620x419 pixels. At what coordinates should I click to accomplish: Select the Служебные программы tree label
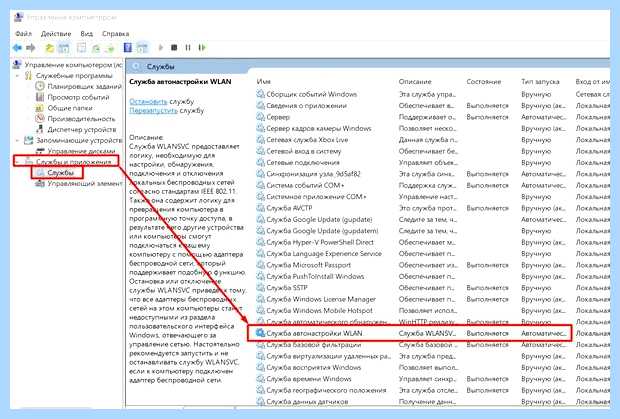tap(74, 75)
